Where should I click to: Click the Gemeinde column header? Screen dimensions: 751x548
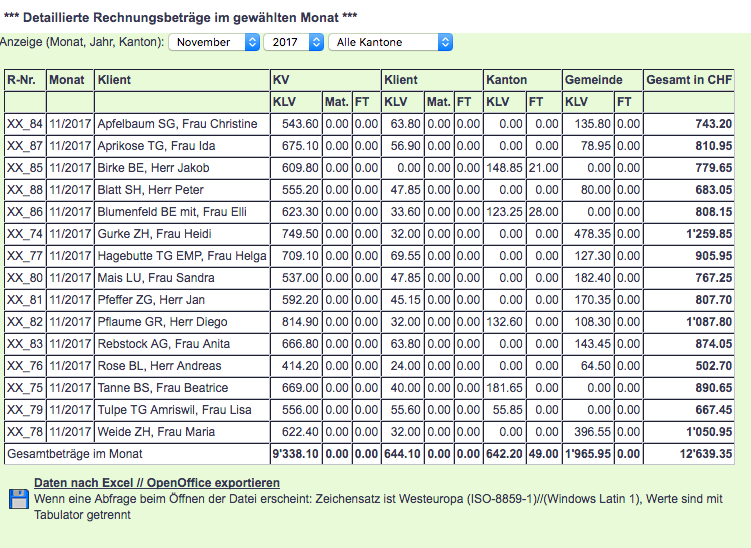[x=593, y=80]
